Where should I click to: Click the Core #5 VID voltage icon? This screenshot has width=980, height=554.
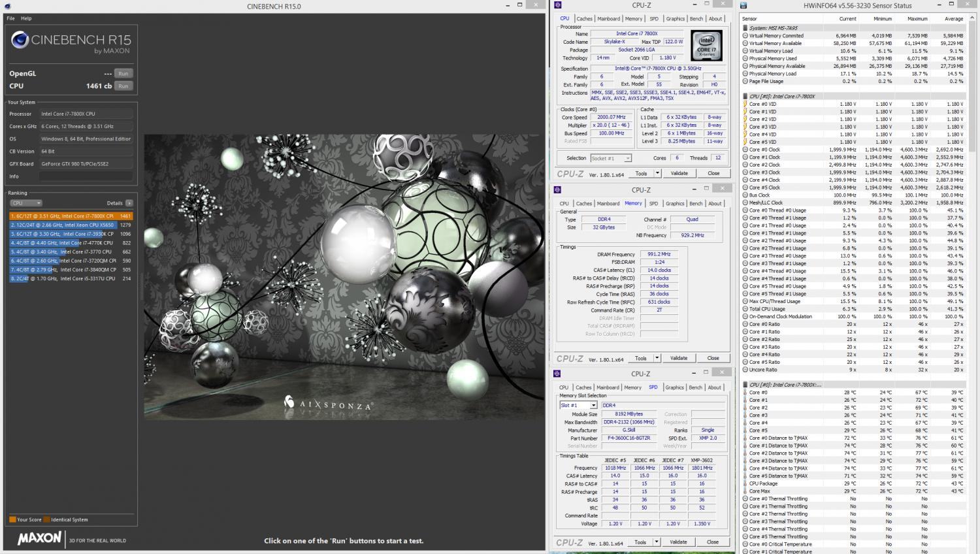(x=745, y=142)
